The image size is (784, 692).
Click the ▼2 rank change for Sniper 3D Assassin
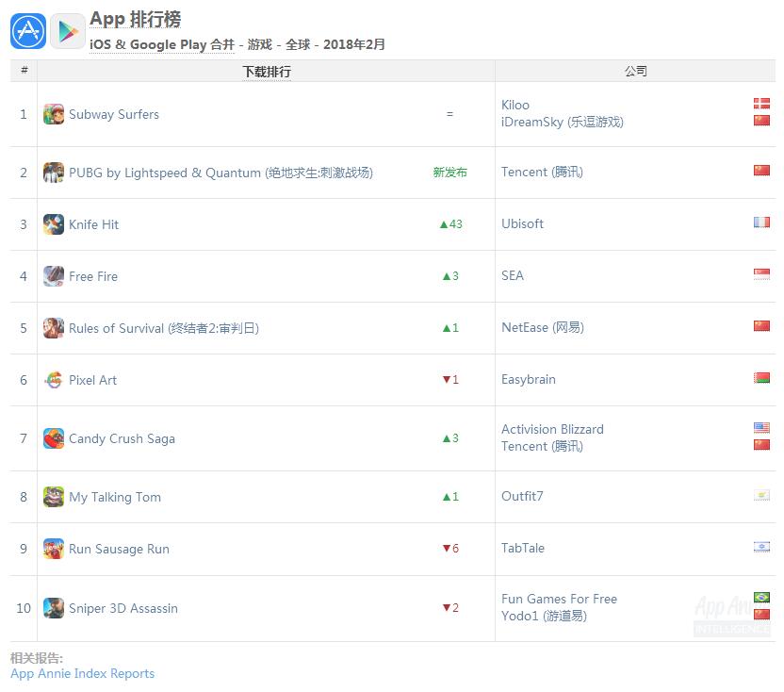(450, 607)
